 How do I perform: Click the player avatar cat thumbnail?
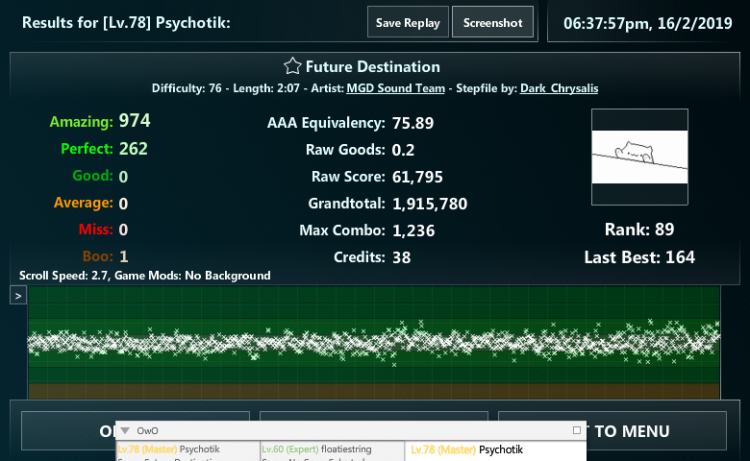tap(640, 157)
